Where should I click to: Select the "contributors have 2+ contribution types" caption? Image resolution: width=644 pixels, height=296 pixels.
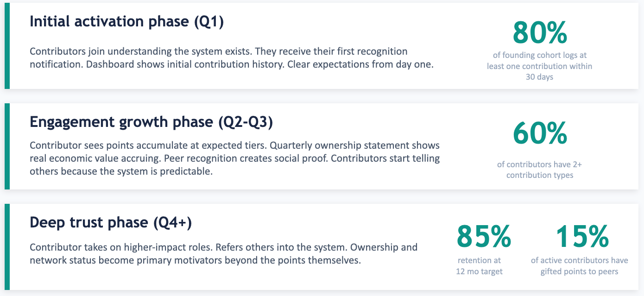(540, 170)
